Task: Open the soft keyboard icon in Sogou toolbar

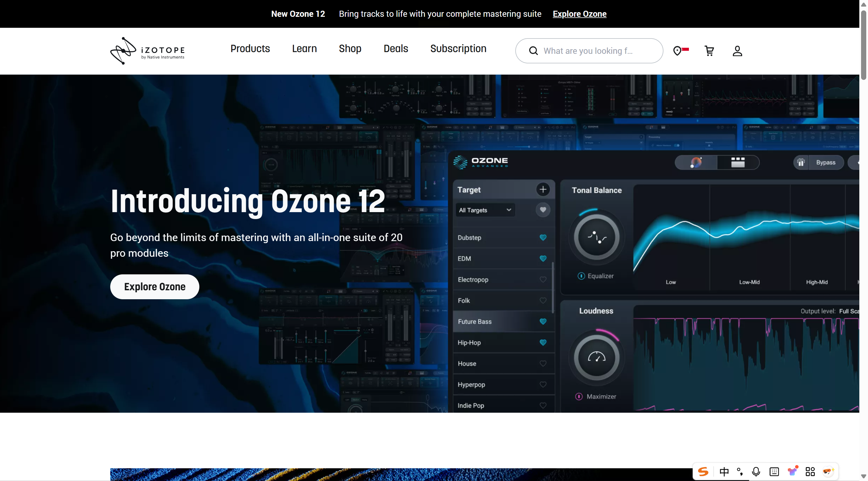Action: (774, 471)
